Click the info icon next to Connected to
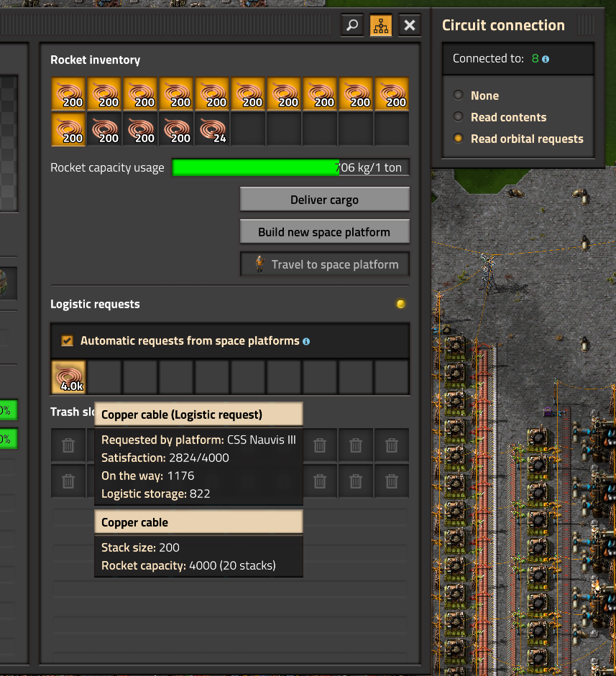The height and width of the screenshot is (676, 616). click(x=546, y=59)
